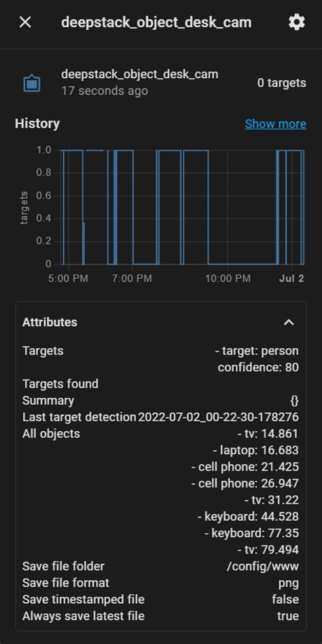Click the Last target detection timestamp value
The height and width of the screenshot is (644, 322).
(x=218, y=418)
